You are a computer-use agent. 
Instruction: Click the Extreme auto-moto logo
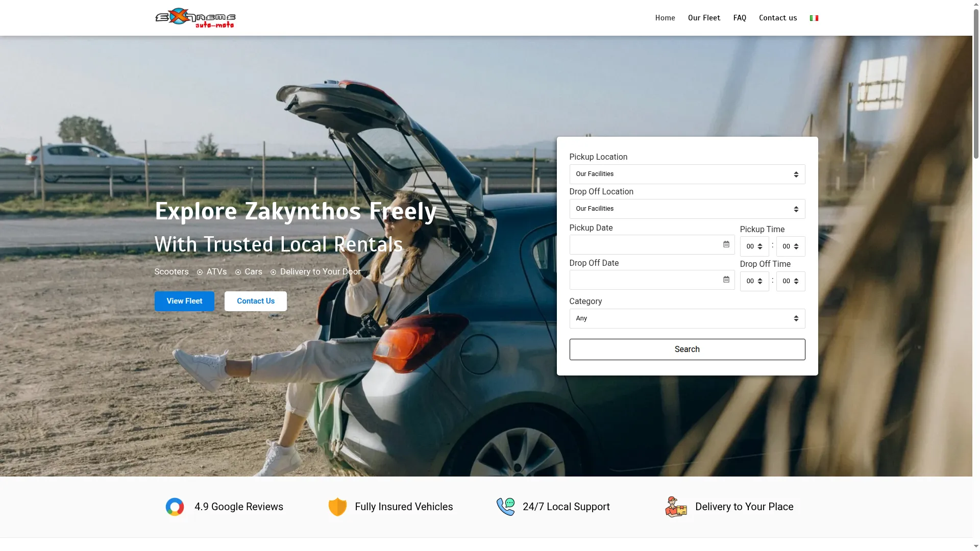(195, 18)
